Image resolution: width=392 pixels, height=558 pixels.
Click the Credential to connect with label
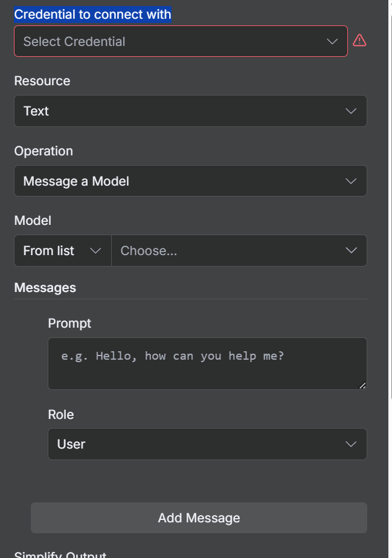coord(92,15)
